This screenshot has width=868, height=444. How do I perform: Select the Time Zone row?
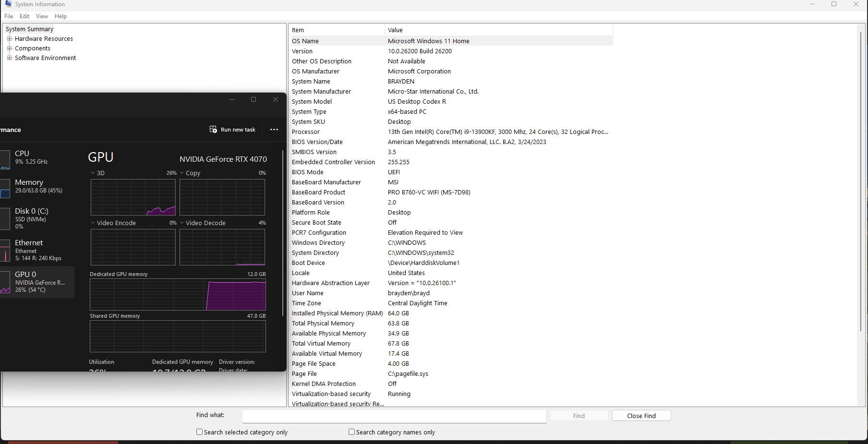click(451, 303)
